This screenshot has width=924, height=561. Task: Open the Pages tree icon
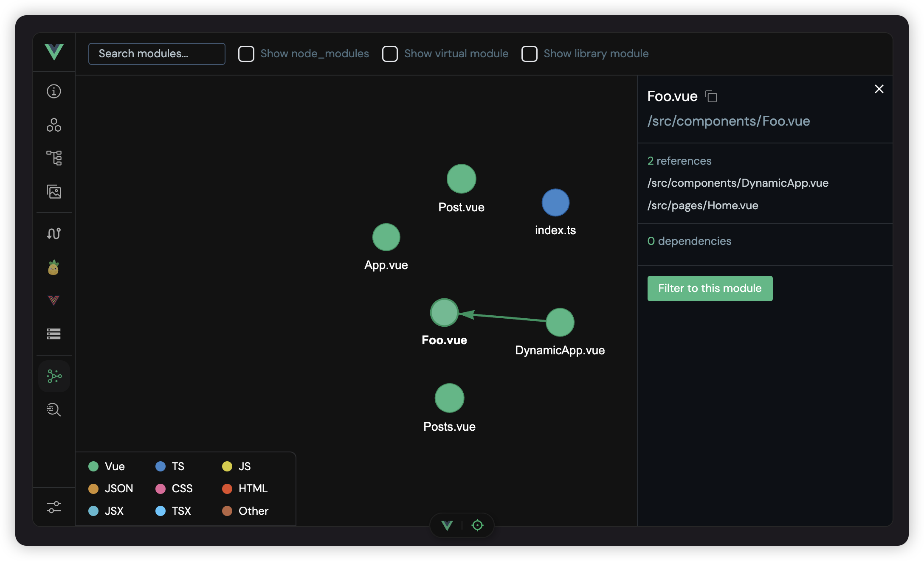tap(54, 158)
